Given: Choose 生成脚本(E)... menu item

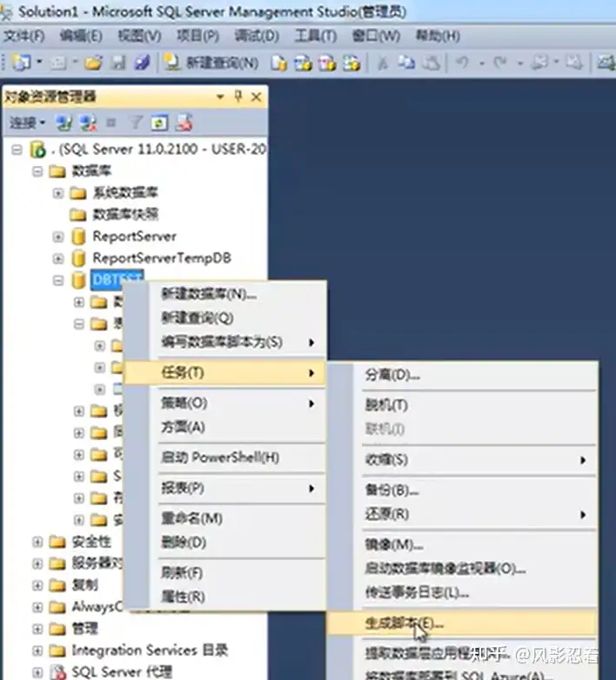Looking at the screenshot, I should click(463, 623).
